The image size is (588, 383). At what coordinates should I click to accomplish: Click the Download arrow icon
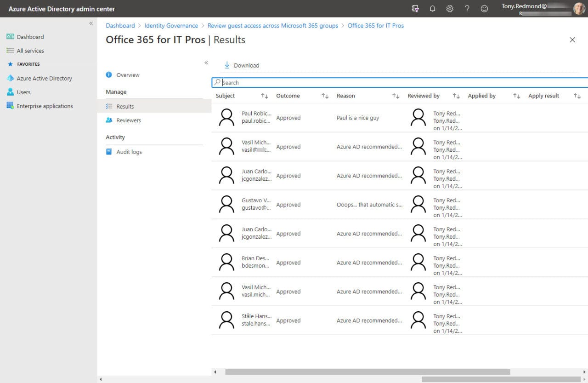227,65
